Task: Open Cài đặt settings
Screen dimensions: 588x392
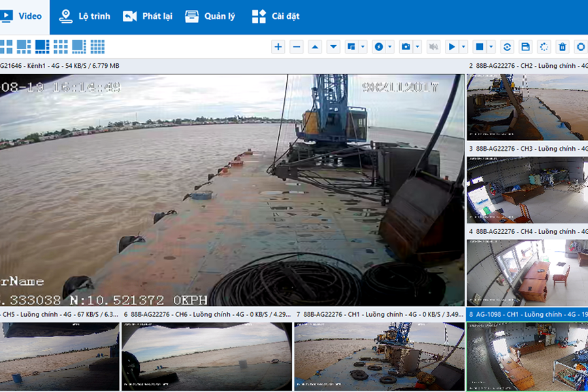Action: (276, 16)
